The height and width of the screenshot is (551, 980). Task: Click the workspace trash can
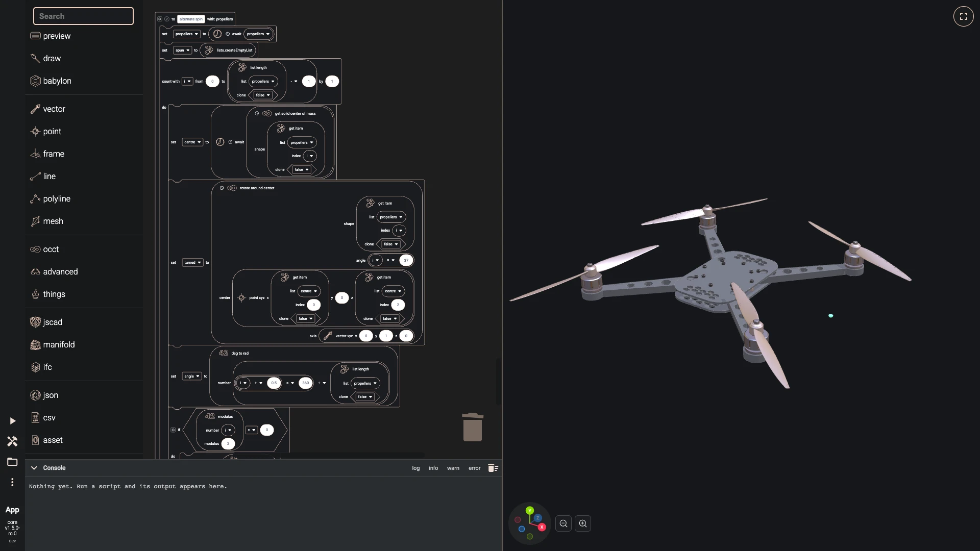pyautogui.click(x=473, y=427)
